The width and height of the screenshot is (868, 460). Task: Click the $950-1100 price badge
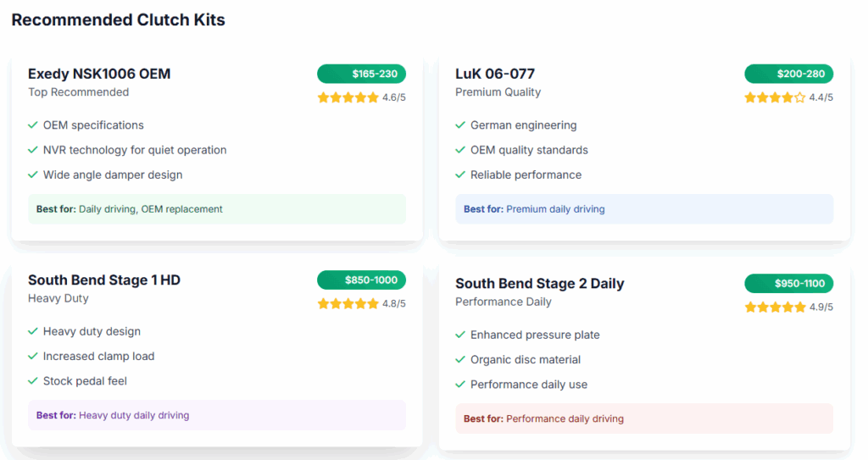click(789, 284)
